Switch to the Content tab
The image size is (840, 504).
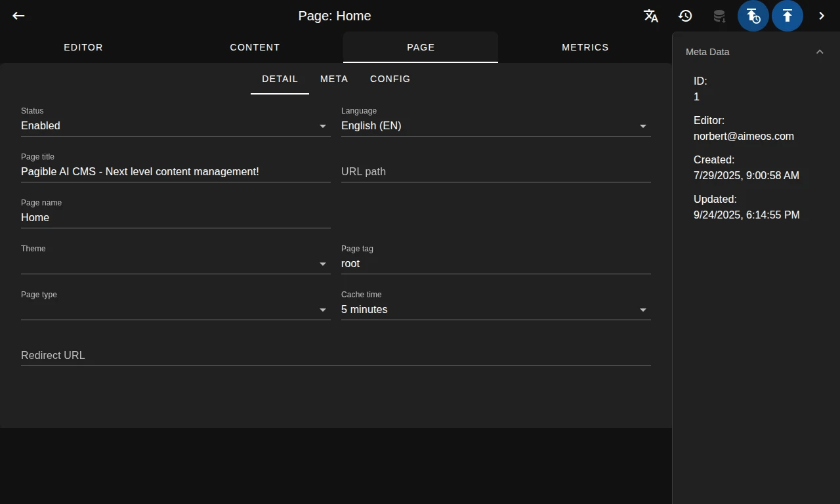[x=255, y=47]
